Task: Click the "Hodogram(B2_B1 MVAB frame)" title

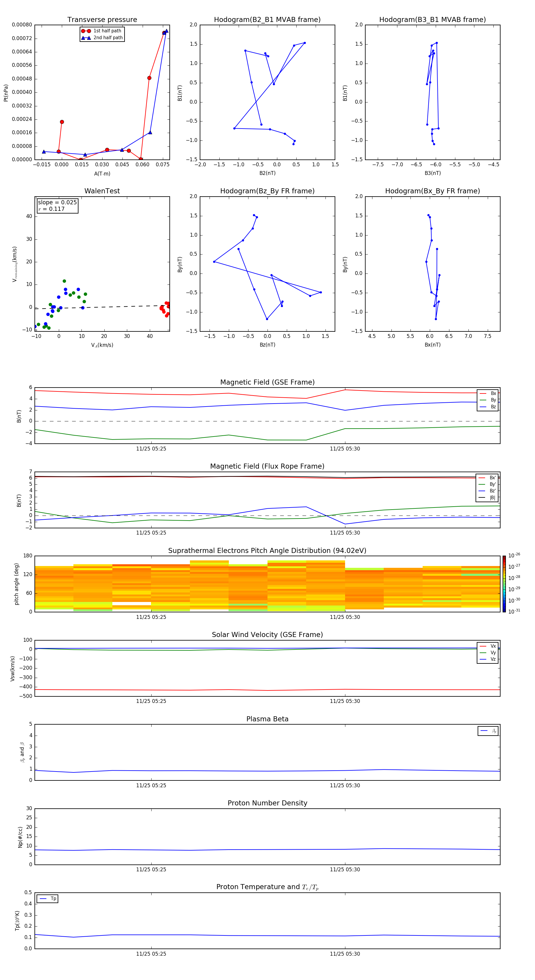Action: (267, 20)
